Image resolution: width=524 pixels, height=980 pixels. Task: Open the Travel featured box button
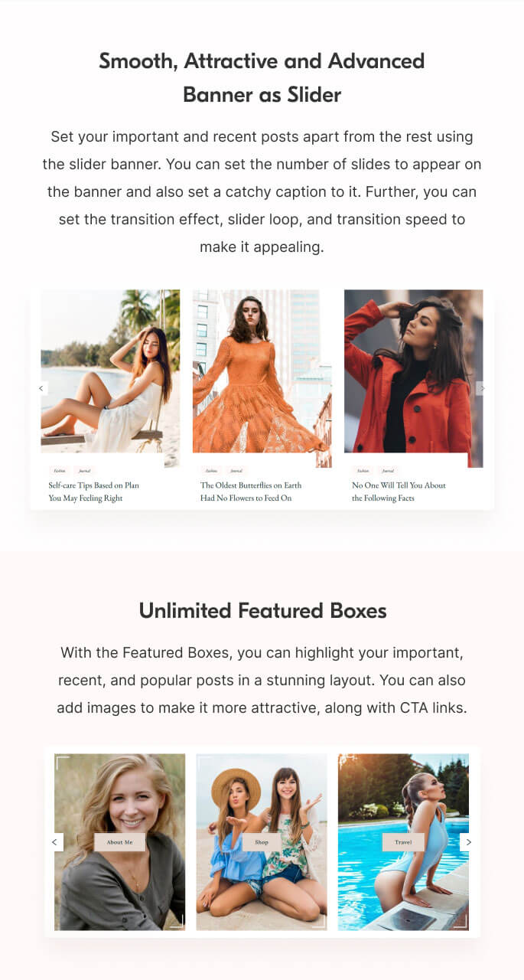coord(403,842)
